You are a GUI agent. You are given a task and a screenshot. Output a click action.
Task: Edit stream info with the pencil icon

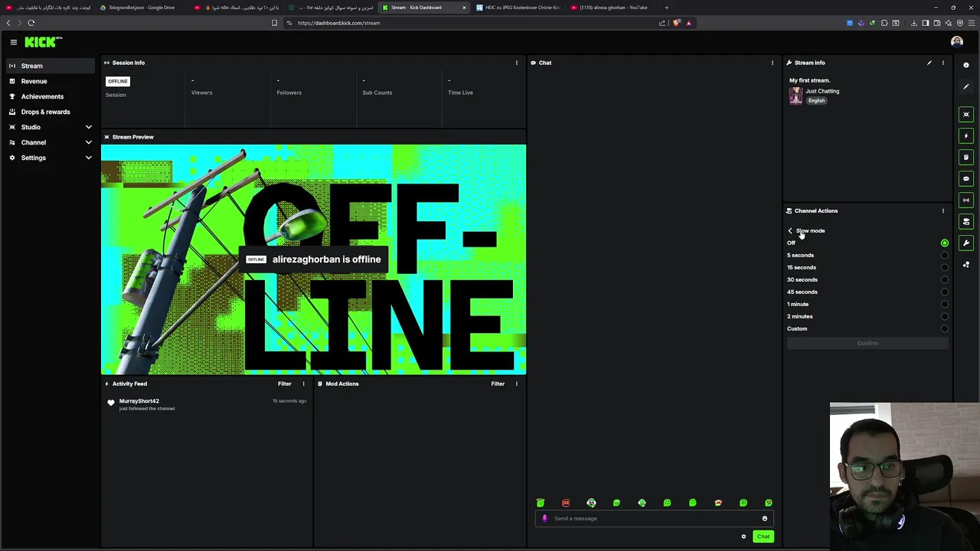pyautogui.click(x=929, y=63)
